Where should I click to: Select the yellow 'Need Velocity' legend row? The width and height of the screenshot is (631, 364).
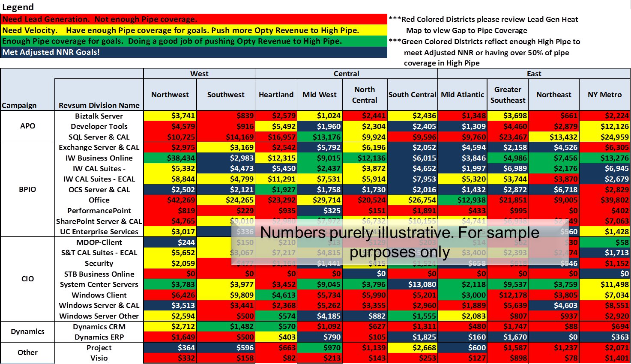pos(194,30)
